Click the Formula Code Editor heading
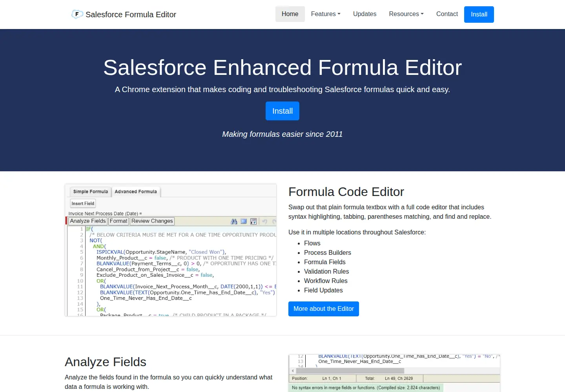 click(x=346, y=192)
